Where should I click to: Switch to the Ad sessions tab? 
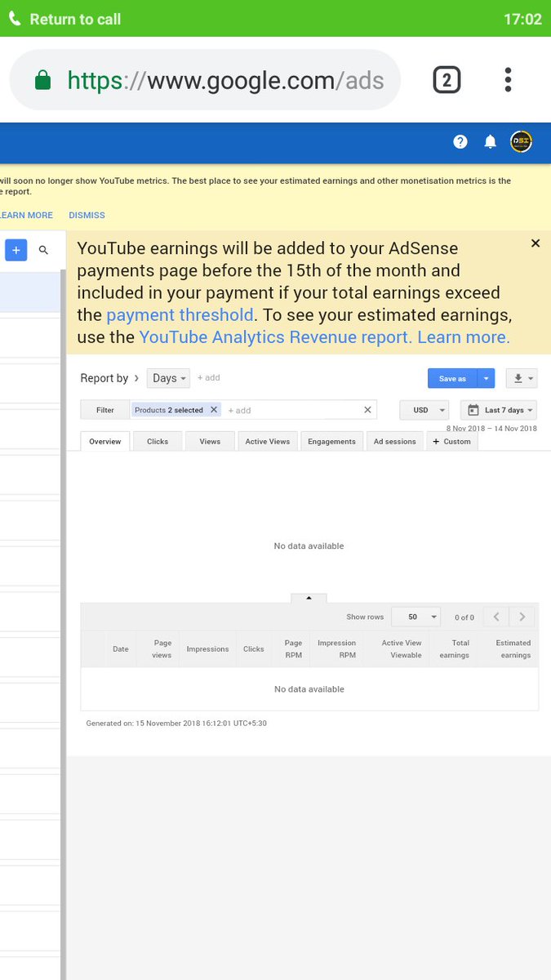pyautogui.click(x=394, y=441)
